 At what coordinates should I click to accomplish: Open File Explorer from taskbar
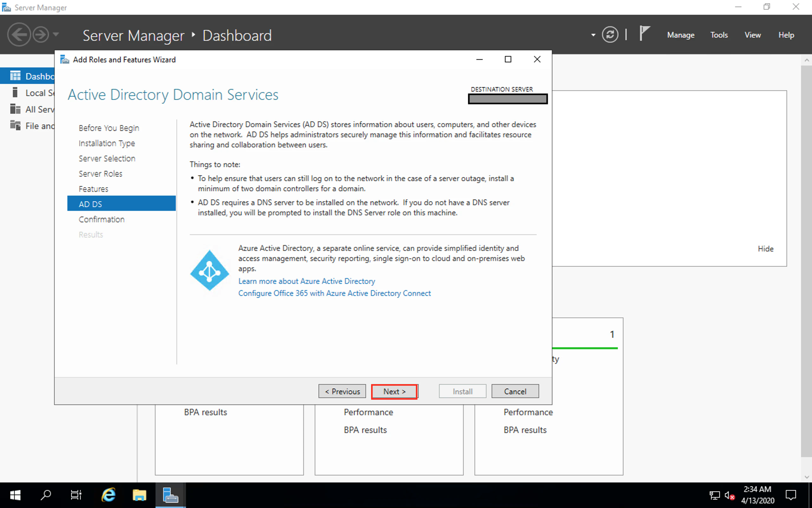[x=139, y=495]
